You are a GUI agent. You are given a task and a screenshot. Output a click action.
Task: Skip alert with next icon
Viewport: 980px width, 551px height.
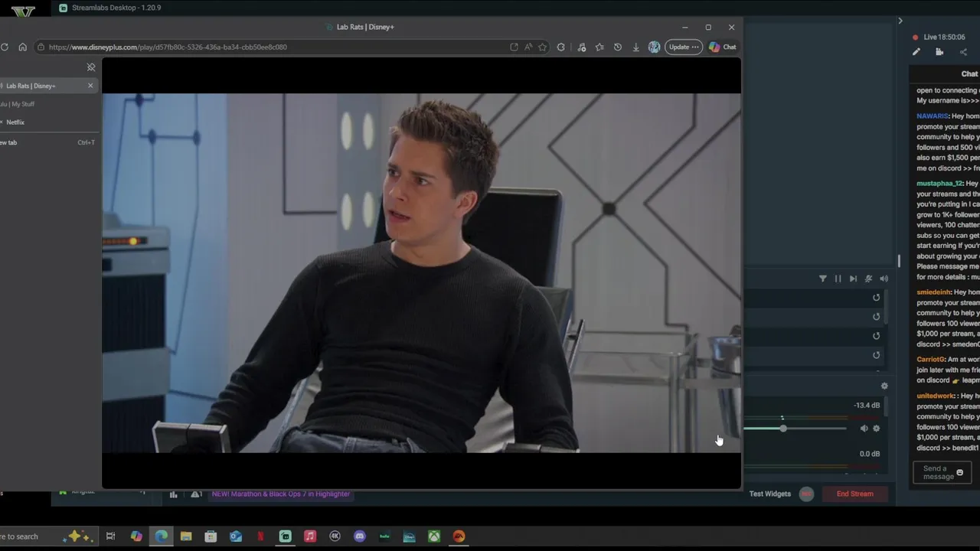[853, 279]
